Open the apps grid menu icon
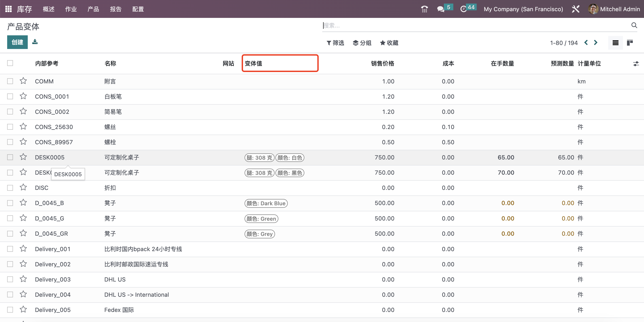The height and width of the screenshot is (322, 644). 9,9
